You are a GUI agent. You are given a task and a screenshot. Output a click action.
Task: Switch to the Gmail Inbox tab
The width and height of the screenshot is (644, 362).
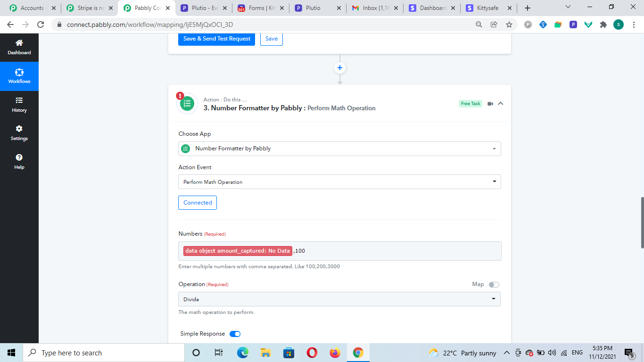tap(374, 8)
